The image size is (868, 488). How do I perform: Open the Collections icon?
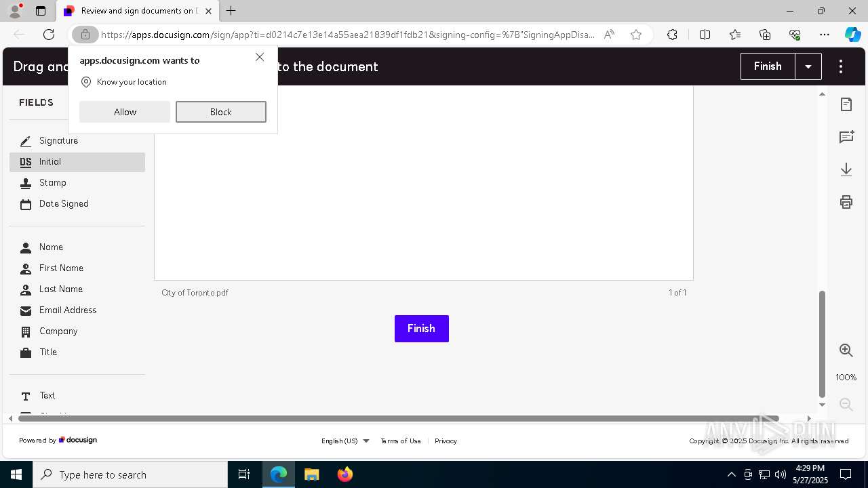pyautogui.click(x=765, y=35)
